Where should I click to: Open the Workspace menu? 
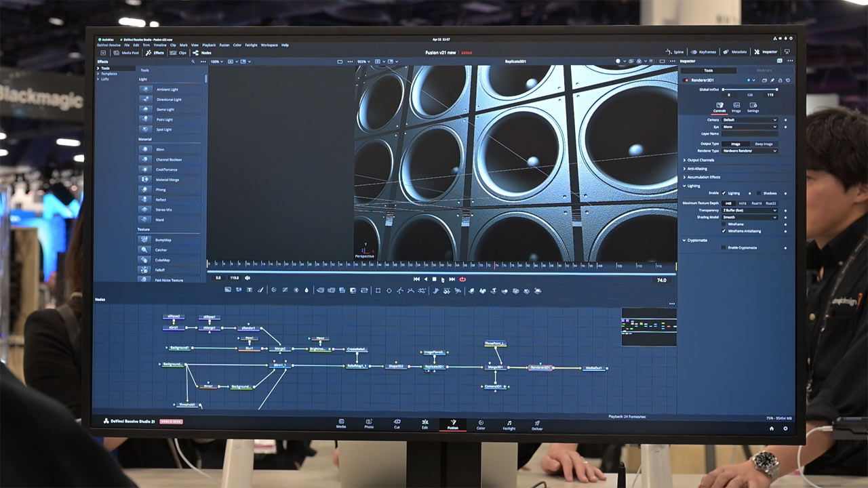[x=269, y=45]
